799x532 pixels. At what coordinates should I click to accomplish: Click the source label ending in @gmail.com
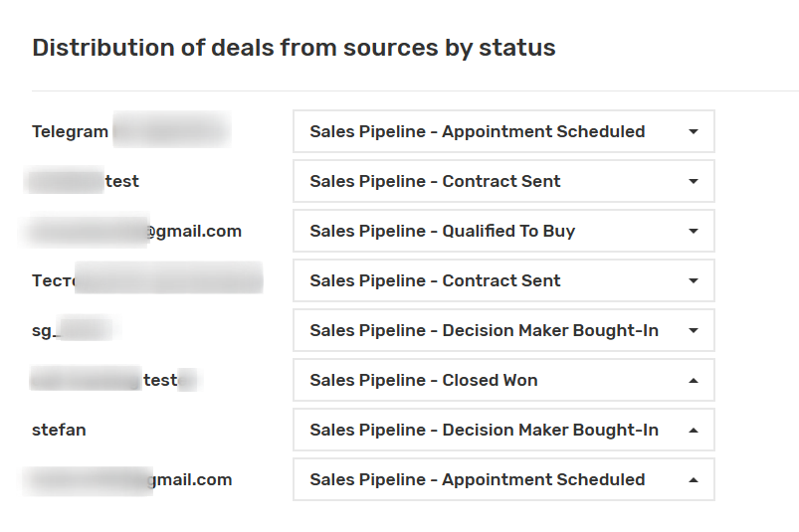(x=194, y=231)
